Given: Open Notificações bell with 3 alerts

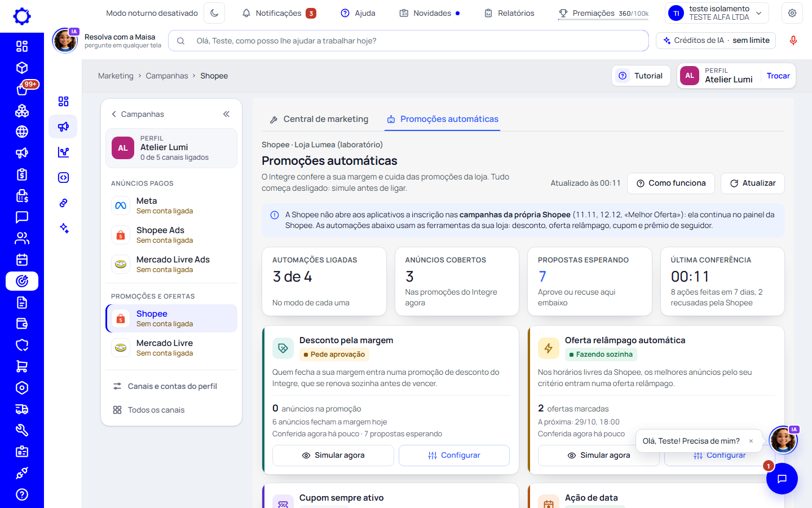Looking at the screenshot, I should (x=279, y=13).
